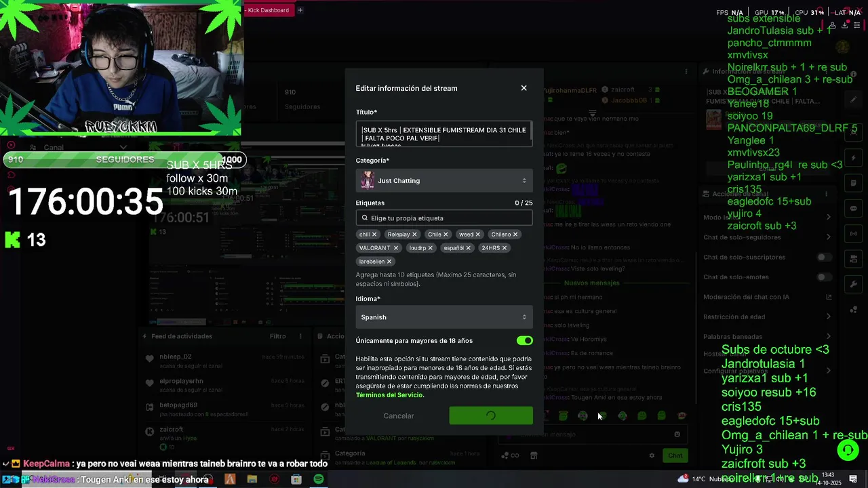Click the Nuevos mensajes chat divider
Screen dimensions: 868x488
coord(592,283)
